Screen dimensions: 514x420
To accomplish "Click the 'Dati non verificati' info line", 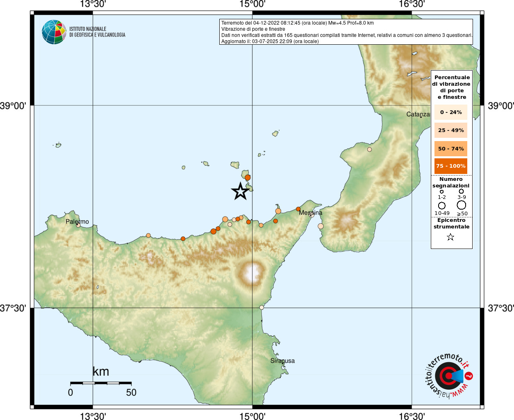I will (x=347, y=35).
